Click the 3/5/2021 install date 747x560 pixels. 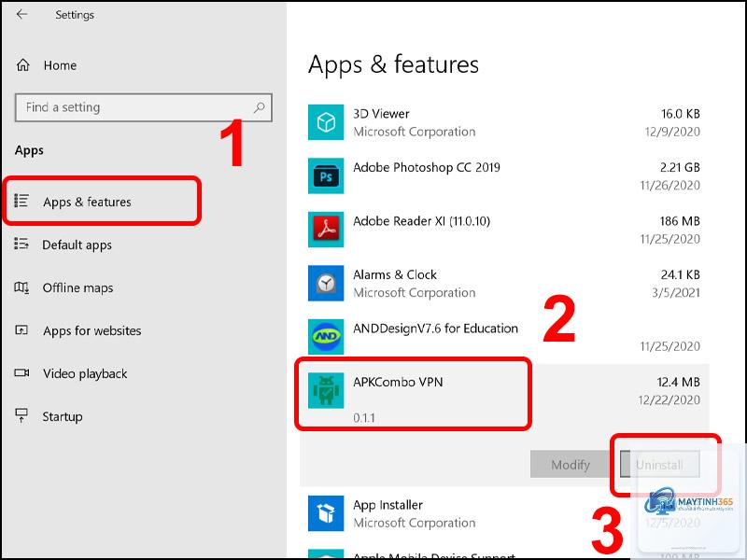(x=676, y=293)
